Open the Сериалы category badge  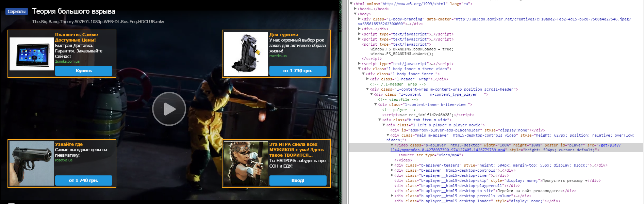pos(16,12)
